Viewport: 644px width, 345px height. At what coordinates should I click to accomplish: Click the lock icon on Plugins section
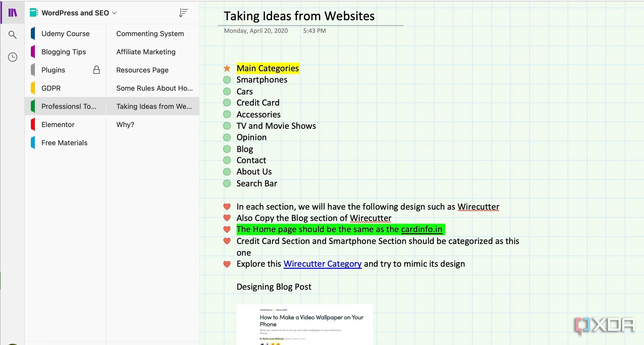(x=97, y=70)
